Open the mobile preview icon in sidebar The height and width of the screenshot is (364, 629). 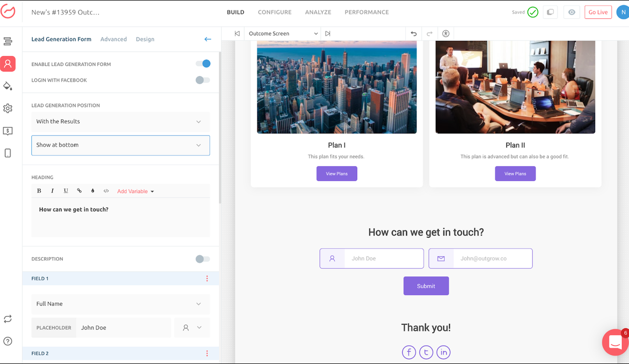(x=8, y=153)
